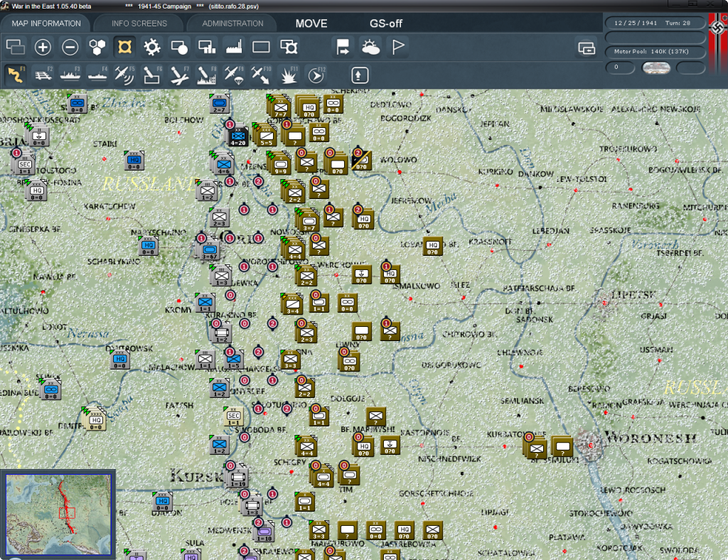Select F5 air recon mode icon
The height and width of the screenshot is (560, 728).
tap(124, 75)
